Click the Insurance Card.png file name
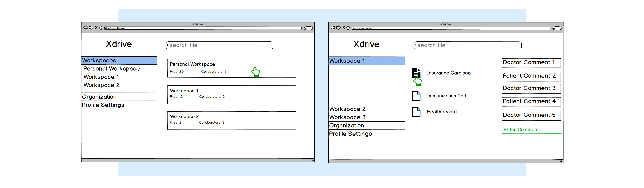This screenshot has height=188, width=644. click(449, 73)
